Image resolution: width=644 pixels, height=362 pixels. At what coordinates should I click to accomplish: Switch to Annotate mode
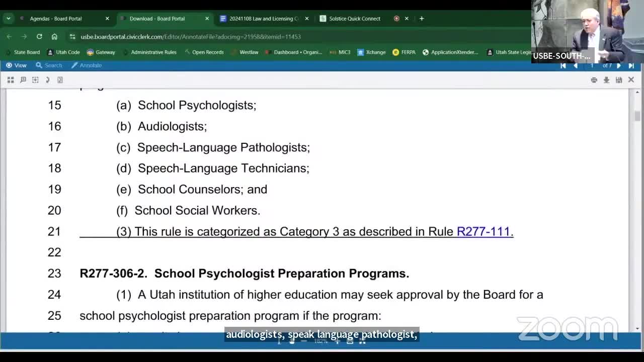coord(87,65)
